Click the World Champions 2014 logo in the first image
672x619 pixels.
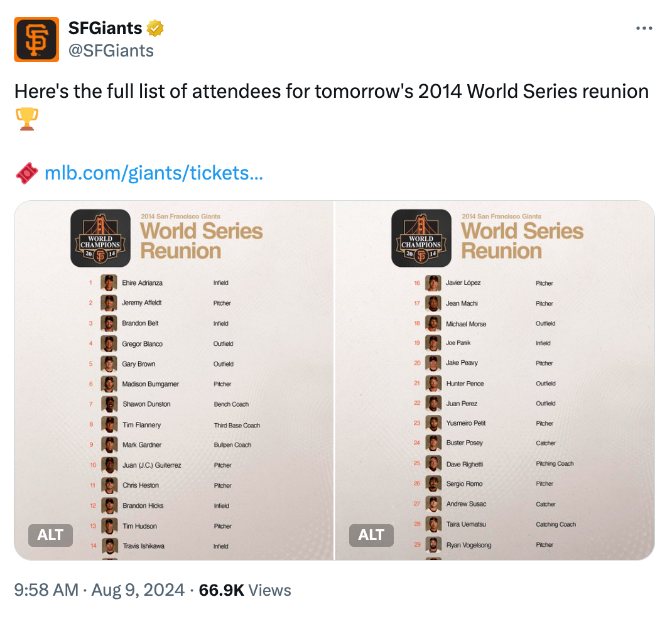point(100,239)
